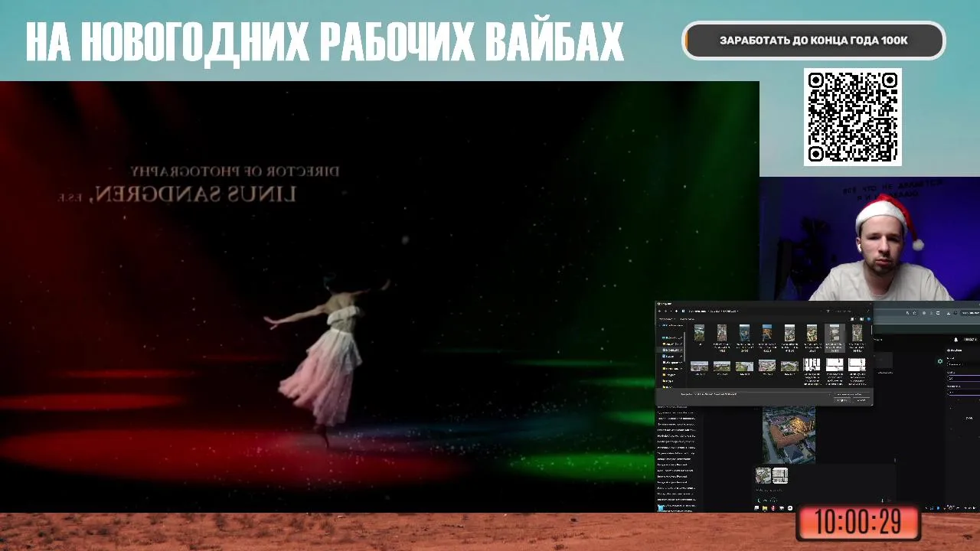Click the floor plan attachment thumbnail below the image

point(780,475)
